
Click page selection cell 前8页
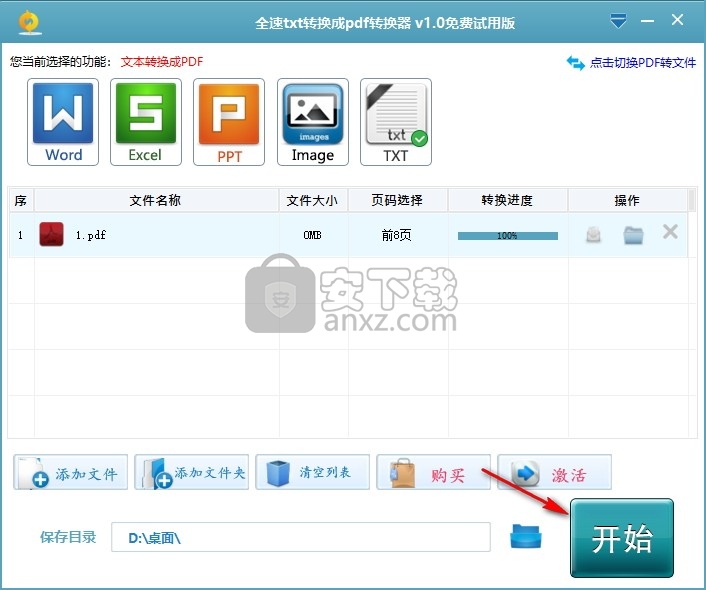[x=396, y=235]
